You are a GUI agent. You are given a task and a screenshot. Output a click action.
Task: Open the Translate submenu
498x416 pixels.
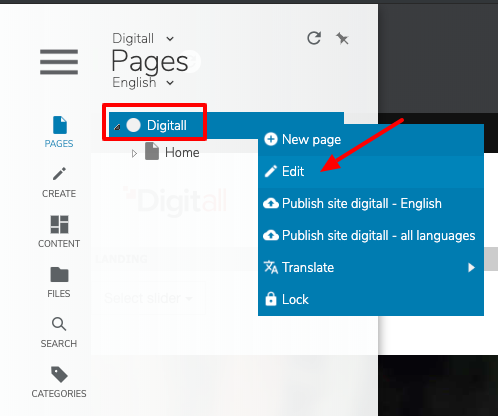tap(371, 268)
